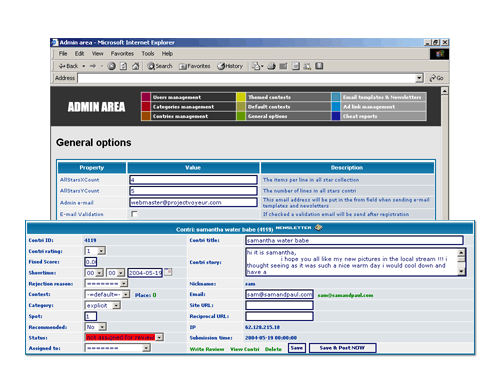Click the Showtime date field 2004-05-19
500x375 pixels.
pos(145,273)
